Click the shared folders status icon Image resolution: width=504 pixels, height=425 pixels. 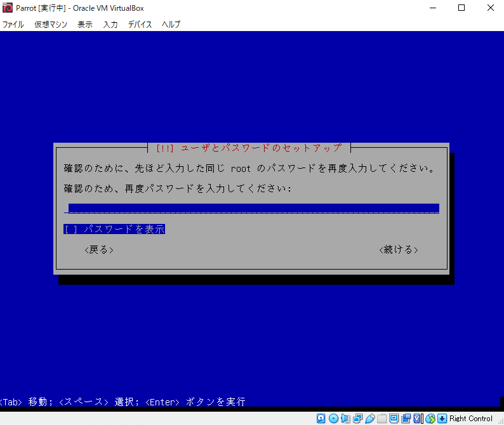click(x=382, y=418)
